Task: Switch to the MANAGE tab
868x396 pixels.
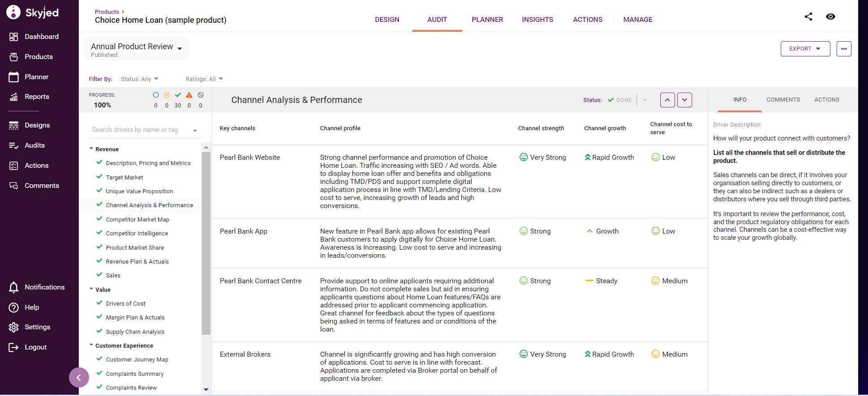Action: coord(637,20)
